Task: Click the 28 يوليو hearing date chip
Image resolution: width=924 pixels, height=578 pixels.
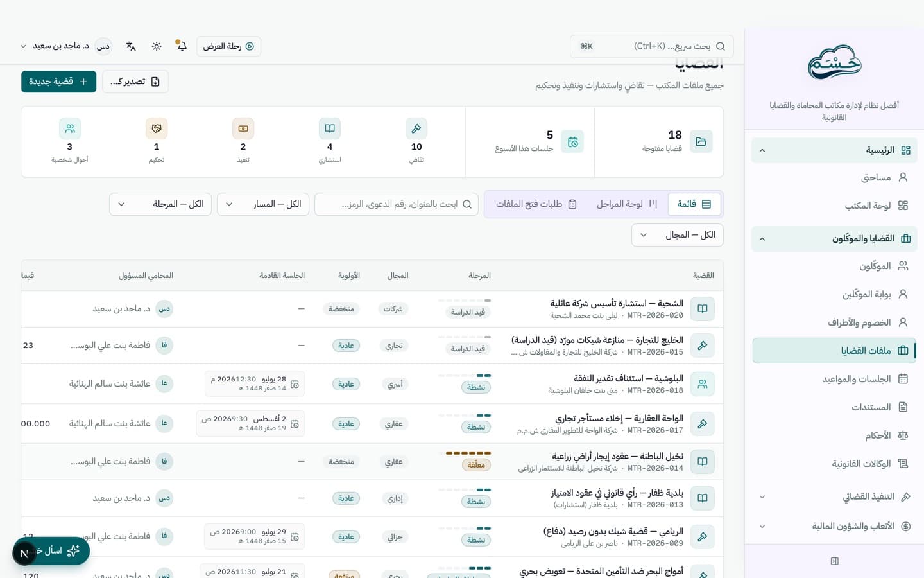Action: [255, 384]
